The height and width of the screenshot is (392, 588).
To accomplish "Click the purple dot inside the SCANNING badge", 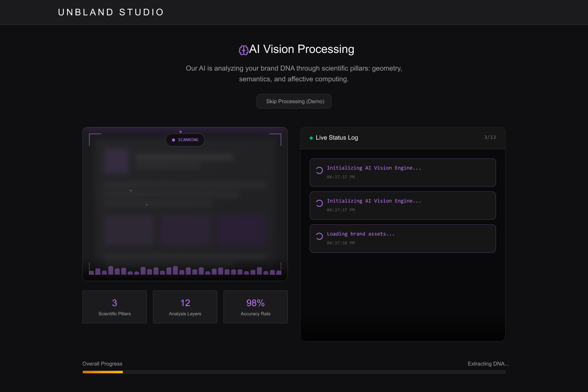I will 174,140.
